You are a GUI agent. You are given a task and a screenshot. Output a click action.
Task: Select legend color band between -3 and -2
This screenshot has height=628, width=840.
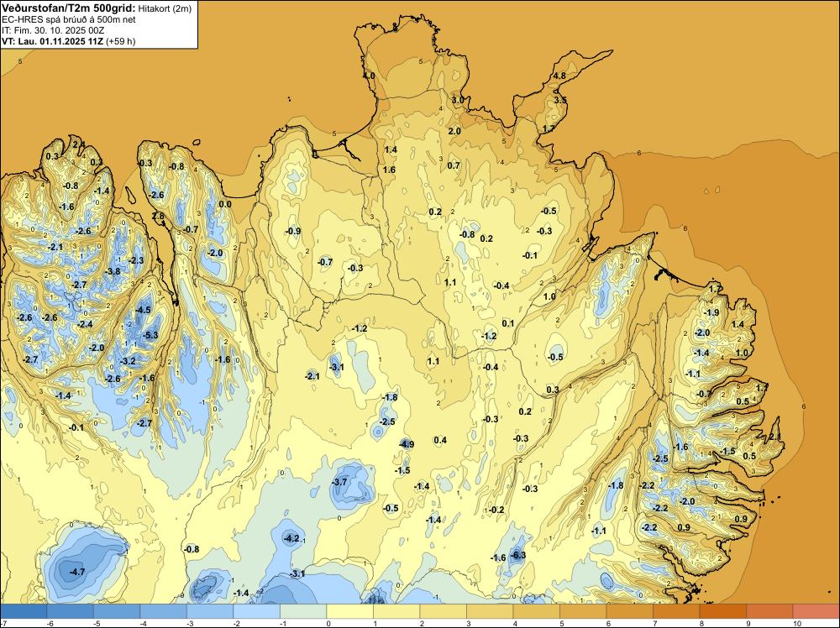[x=210, y=611]
